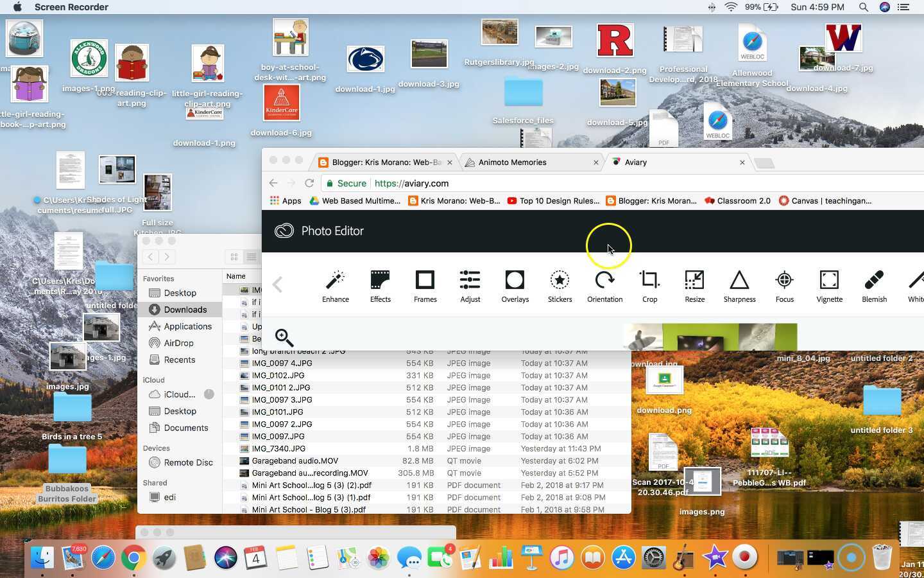
Task: Open the Crop tool
Action: click(649, 286)
